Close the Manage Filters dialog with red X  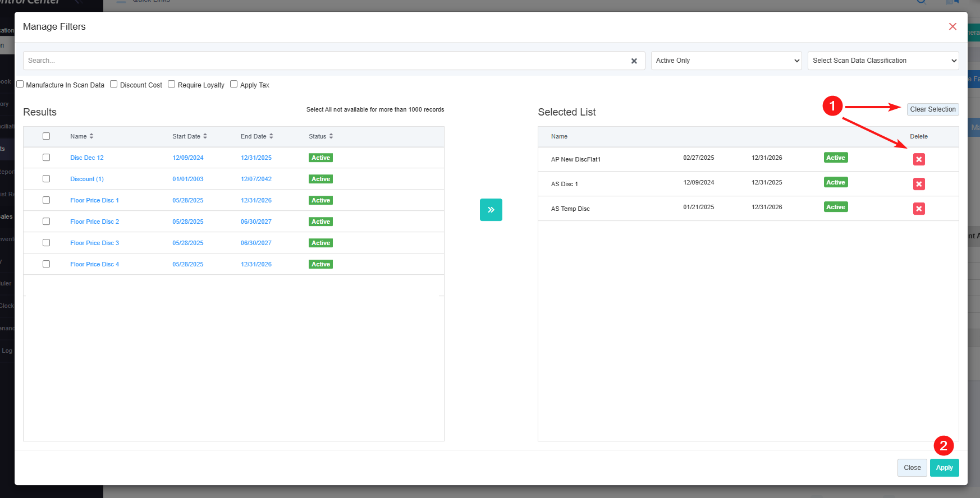952,26
